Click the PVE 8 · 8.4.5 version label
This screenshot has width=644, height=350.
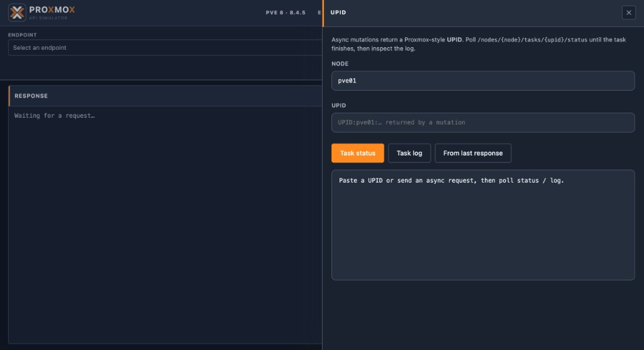(x=286, y=13)
